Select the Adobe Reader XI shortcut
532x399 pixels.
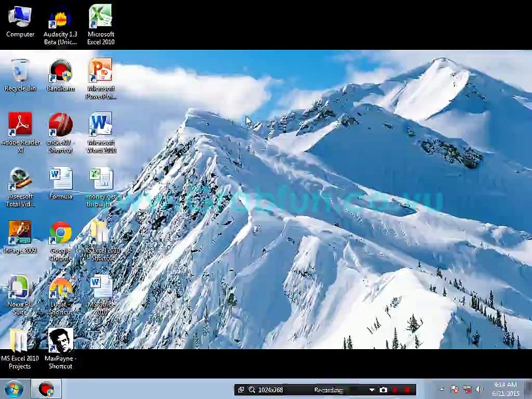click(20, 132)
